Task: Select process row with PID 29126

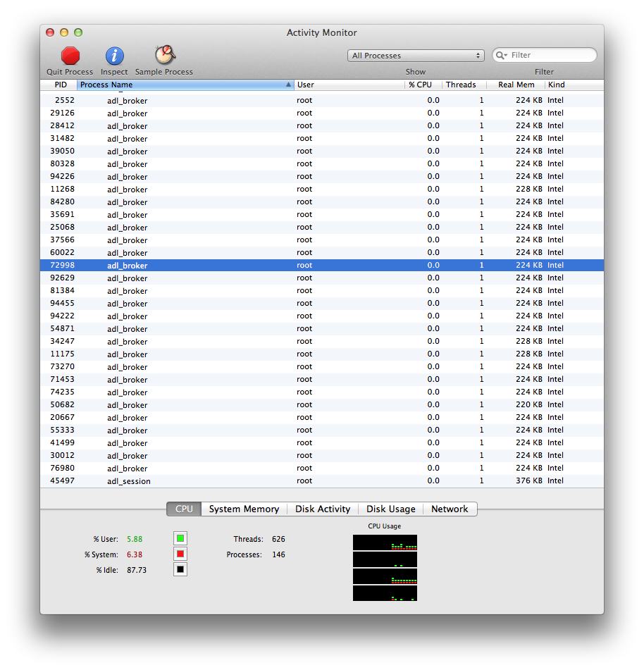Action: [x=322, y=113]
